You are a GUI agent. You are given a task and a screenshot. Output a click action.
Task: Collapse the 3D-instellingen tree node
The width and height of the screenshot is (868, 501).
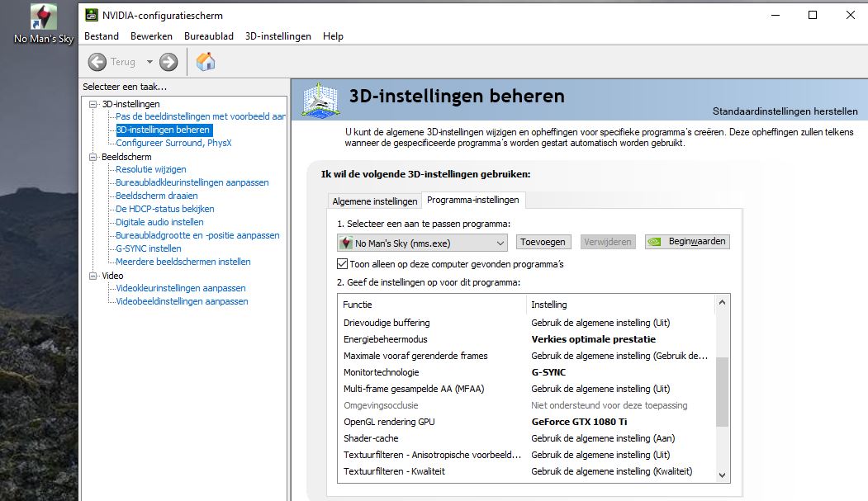[x=93, y=104]
